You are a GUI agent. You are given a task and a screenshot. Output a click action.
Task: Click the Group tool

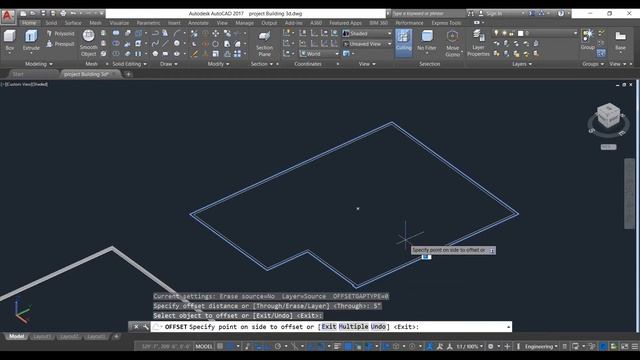(588, 40)
